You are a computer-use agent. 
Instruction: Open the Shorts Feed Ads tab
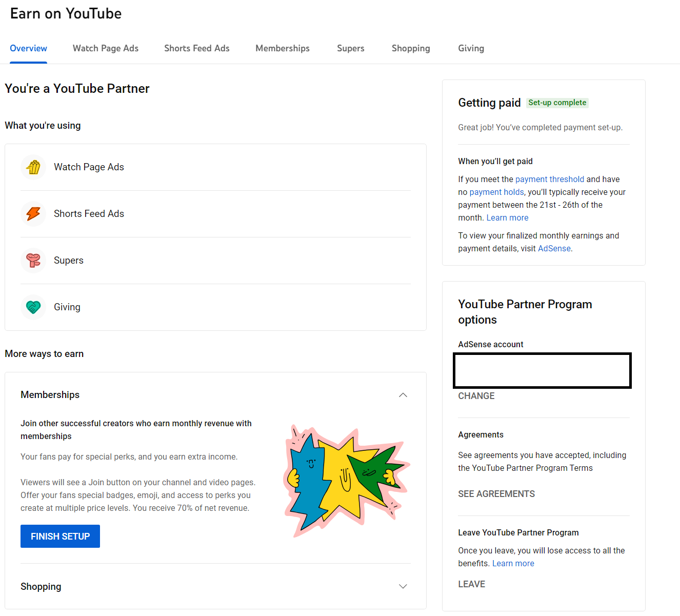pyautogui.click(x=196, y=48)
